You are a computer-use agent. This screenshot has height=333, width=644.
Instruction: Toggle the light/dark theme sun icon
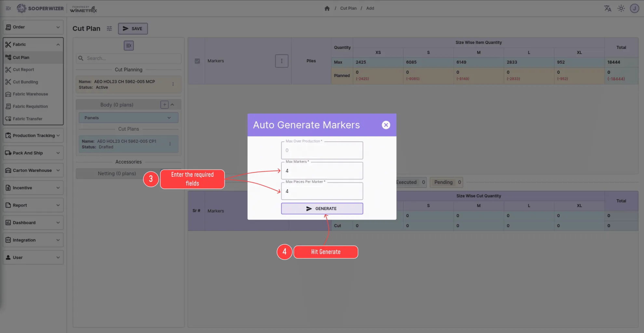click(x=621, y=8)
